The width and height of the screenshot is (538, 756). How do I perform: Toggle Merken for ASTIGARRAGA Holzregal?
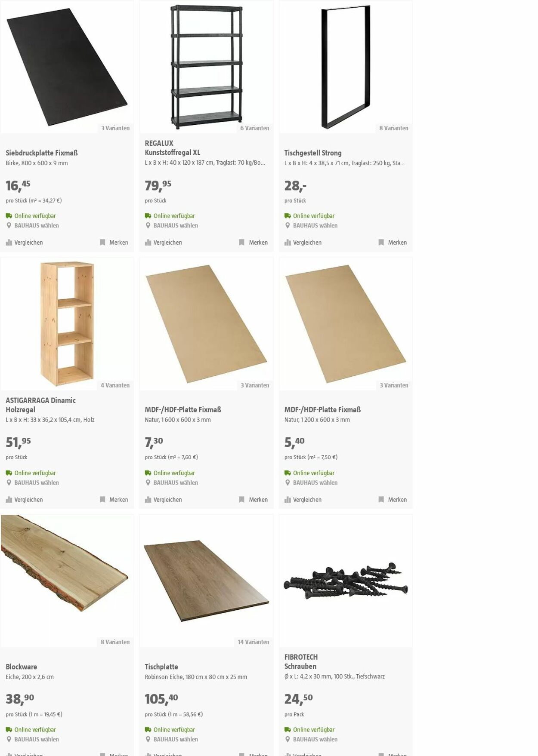tap(114, 500)
